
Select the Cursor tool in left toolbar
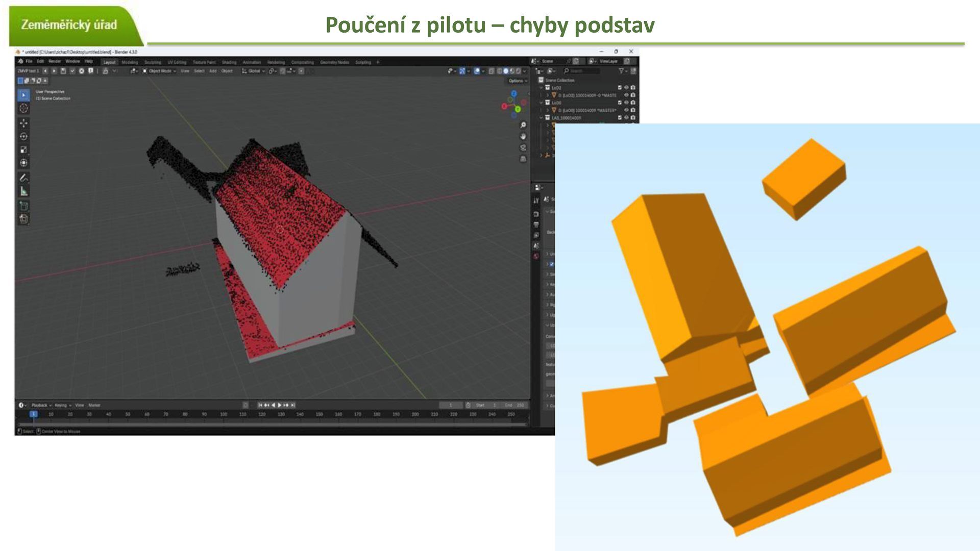point(23,108)
